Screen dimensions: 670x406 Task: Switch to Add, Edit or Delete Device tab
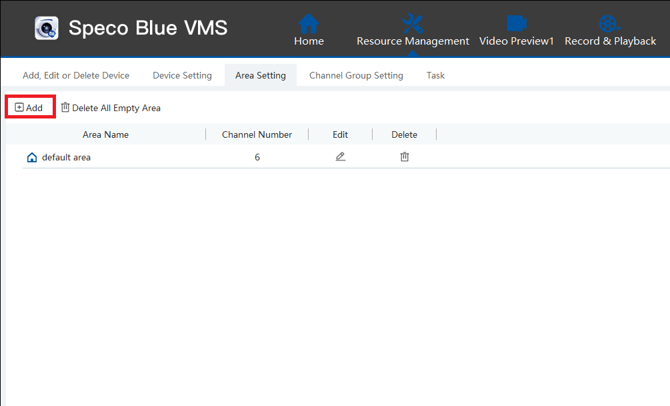(x=76, y=76)
